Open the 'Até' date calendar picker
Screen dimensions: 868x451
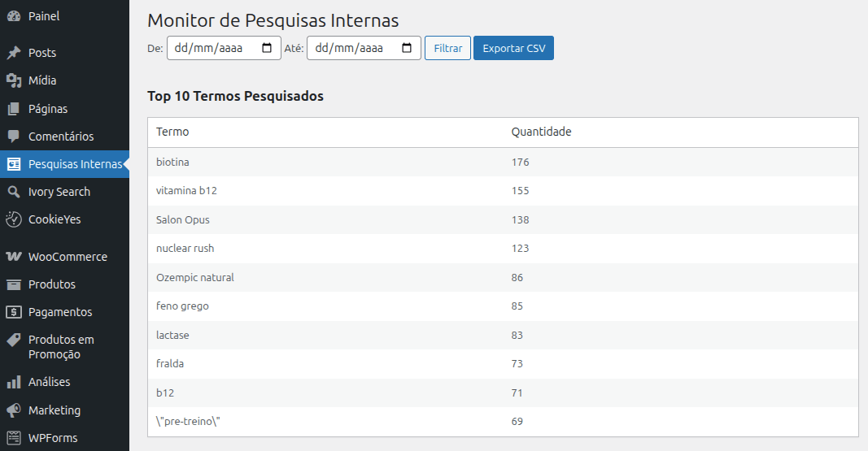pyautogui.click(x=407, y=48)
